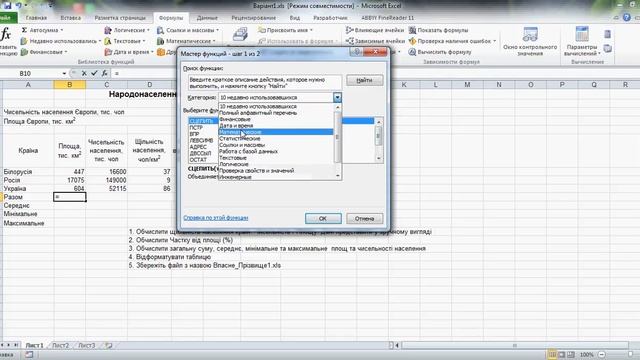Switch to the Данные tab
This screenshot has width=640, height=360.
click(207, 18)
